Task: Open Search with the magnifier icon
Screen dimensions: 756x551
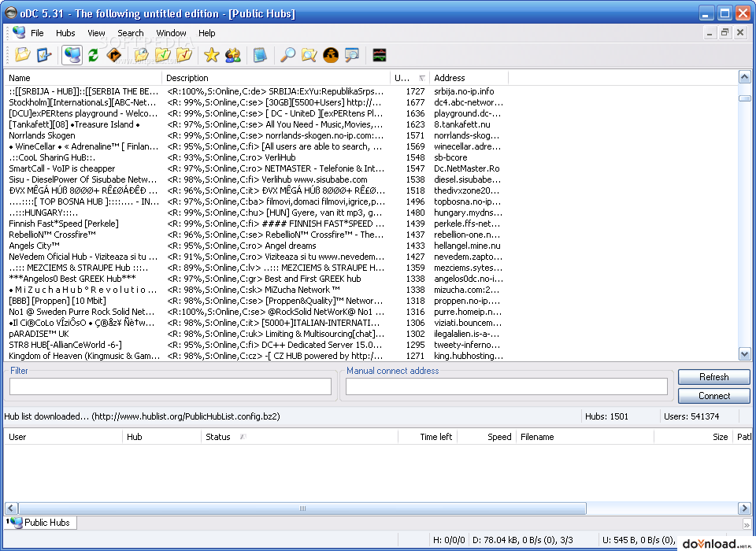Action: pyautogui.click(x=287, y=55)
